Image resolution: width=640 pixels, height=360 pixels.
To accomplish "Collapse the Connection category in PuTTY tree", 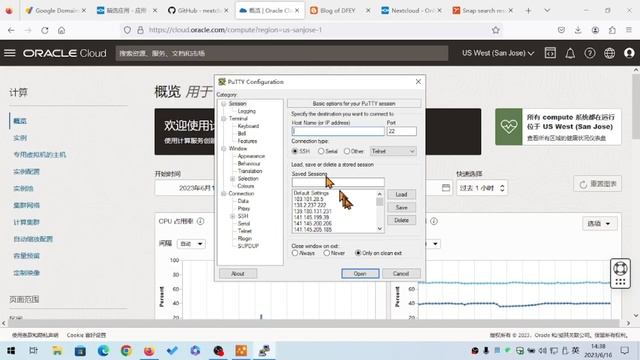I will [x=224, y=193].
